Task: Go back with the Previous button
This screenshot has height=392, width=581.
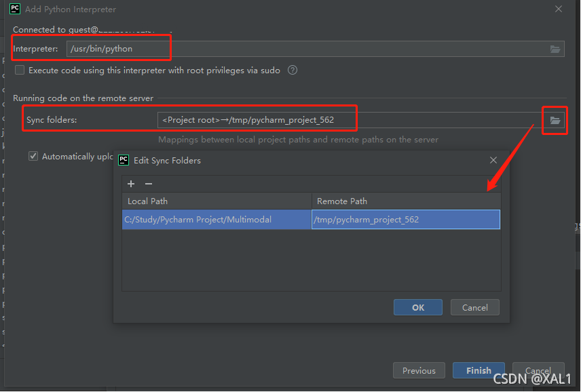Action: click(x=419, y=370)
